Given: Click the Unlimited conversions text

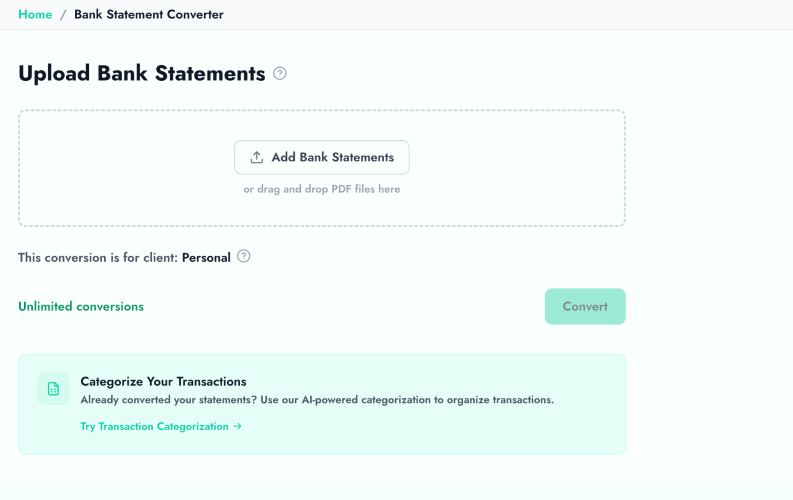Looking at the screenshot, I should [x=81, y=307].
